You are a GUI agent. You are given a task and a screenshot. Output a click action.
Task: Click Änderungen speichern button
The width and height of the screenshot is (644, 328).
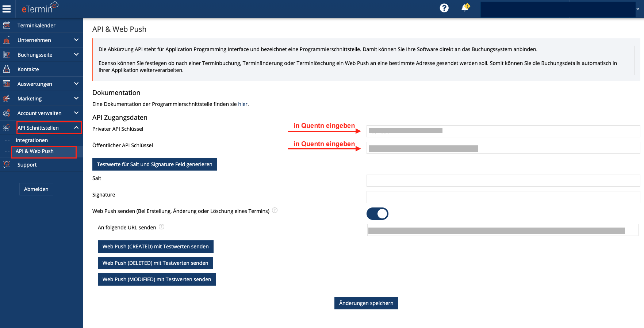click(366, 303)
